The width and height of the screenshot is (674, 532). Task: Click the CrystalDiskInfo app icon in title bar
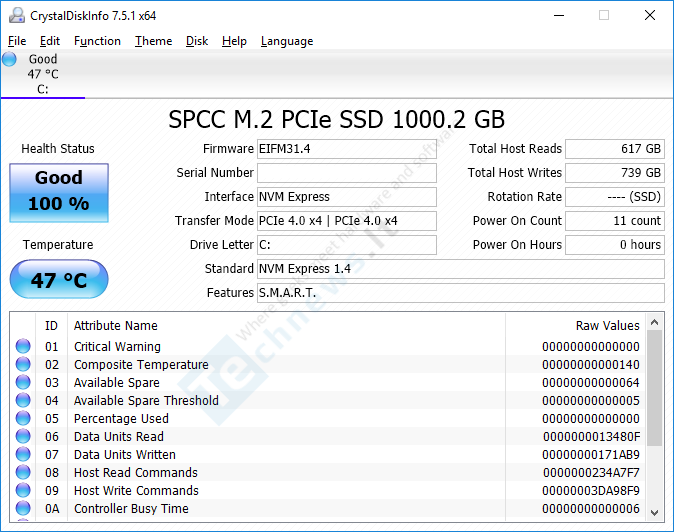tap(17, 15)
